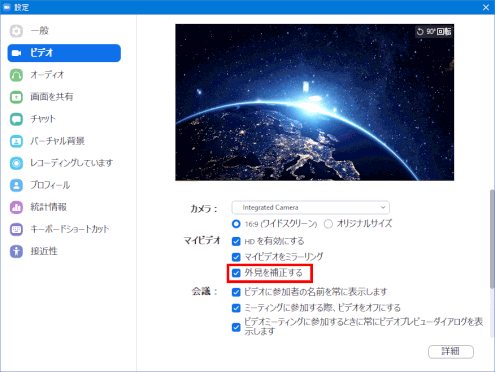Go to チャット settings
The width and height of the screenshot is (495, 372).
[x=64, y=119]
